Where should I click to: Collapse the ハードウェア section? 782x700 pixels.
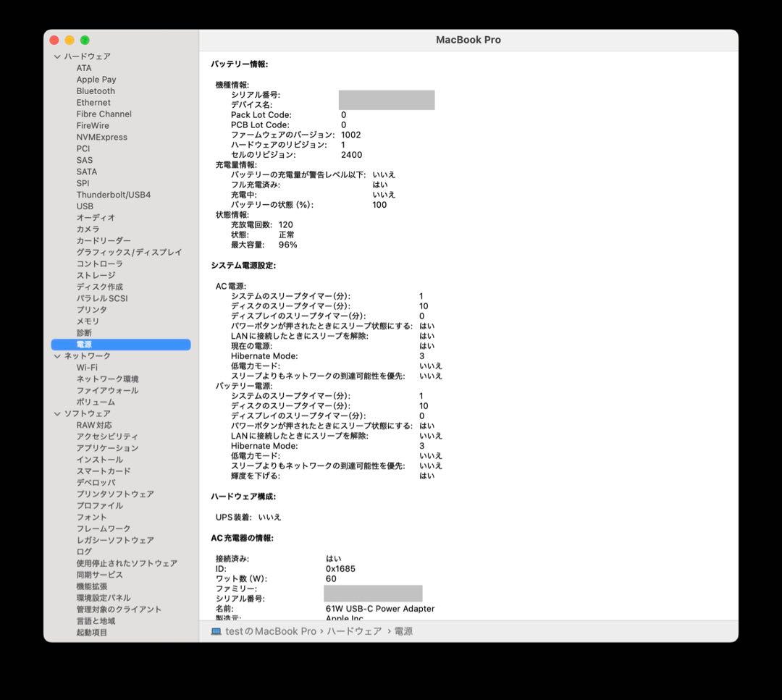coord(57,56)
